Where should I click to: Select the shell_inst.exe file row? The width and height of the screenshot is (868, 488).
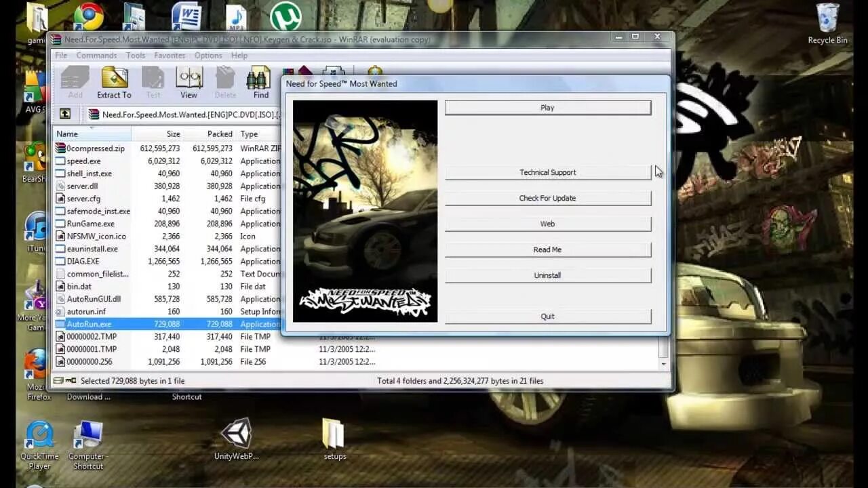point(167,174)
